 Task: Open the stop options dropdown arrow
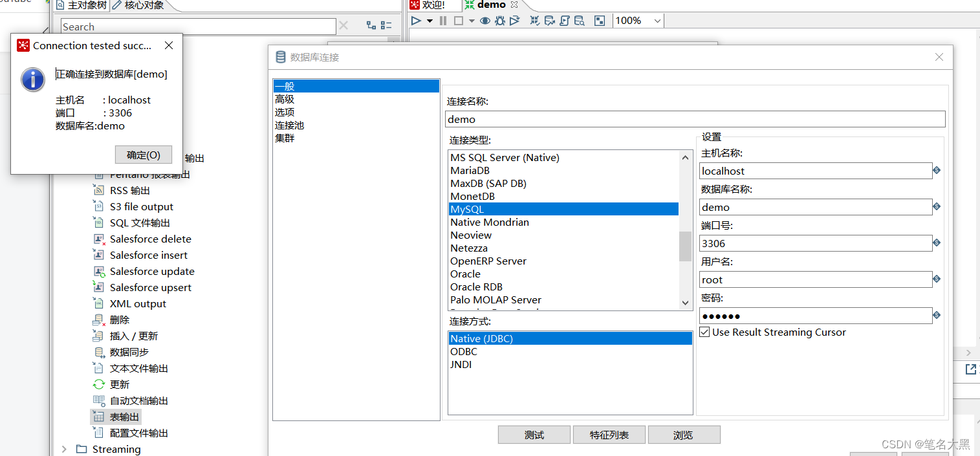pyautogui.click(x=470, y=21)
